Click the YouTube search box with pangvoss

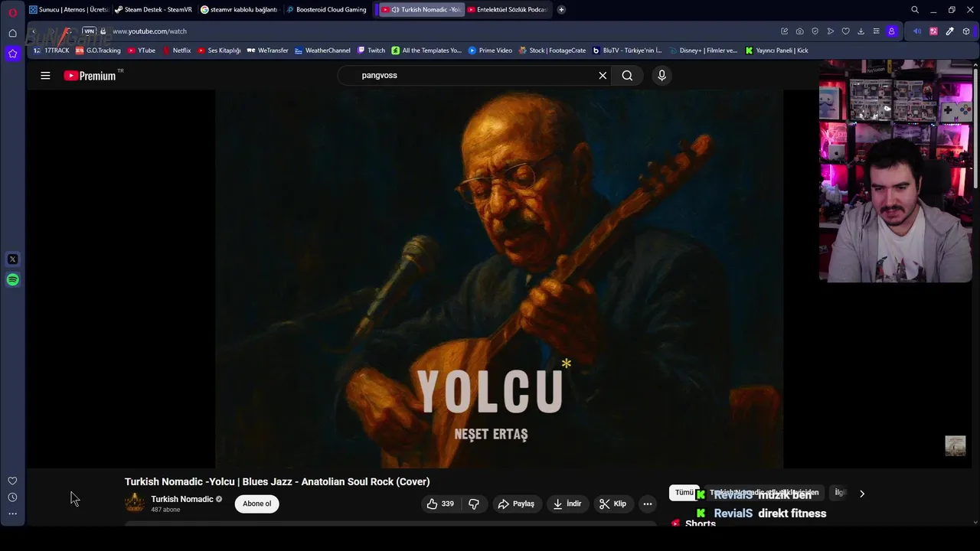[x=475, y=75]
